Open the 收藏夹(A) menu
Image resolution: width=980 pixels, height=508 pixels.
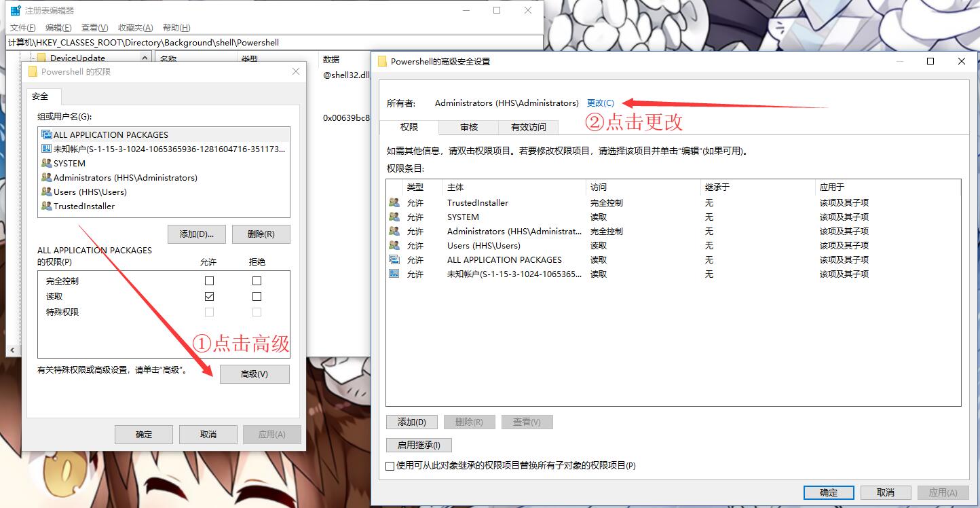click(135, 28)
